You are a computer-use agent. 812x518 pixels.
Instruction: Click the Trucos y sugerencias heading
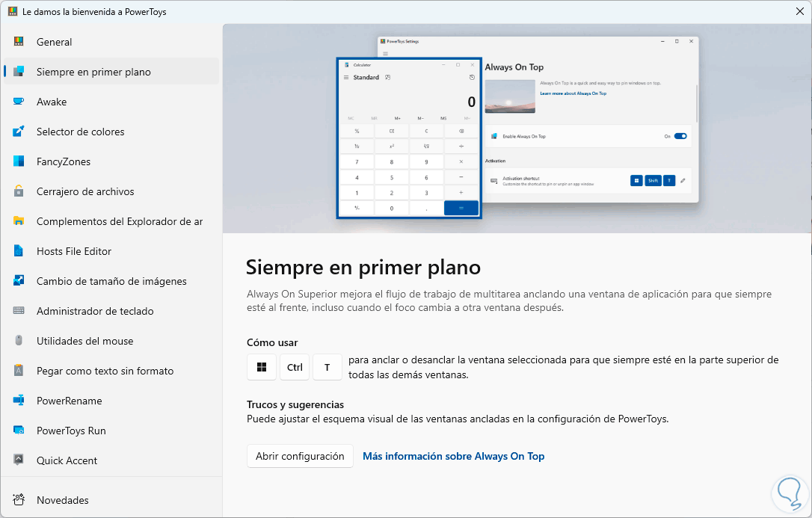click(x=295, y=404)
